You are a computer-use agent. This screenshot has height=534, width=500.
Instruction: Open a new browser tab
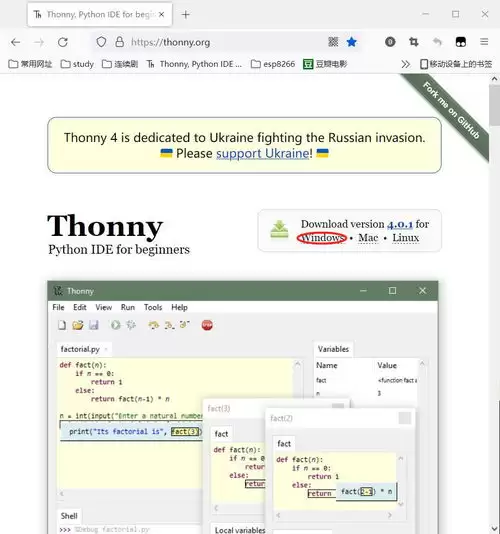point(186,15)
